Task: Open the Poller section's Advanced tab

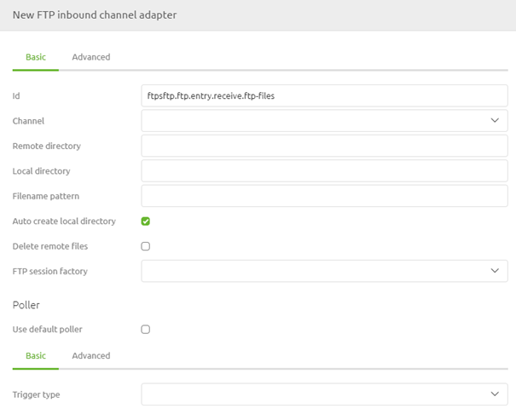Action: (x=91, y=355)
